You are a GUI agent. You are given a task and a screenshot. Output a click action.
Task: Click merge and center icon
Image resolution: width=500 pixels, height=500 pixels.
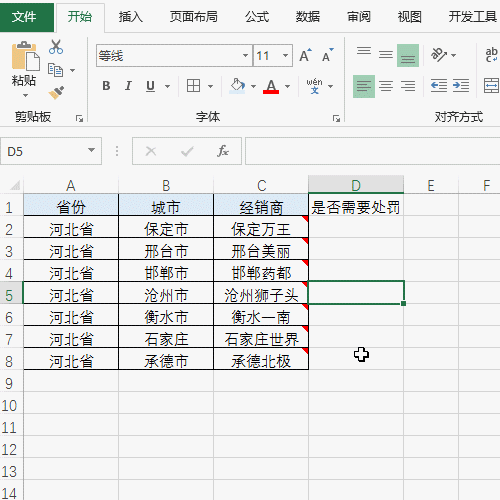[492, 86]
